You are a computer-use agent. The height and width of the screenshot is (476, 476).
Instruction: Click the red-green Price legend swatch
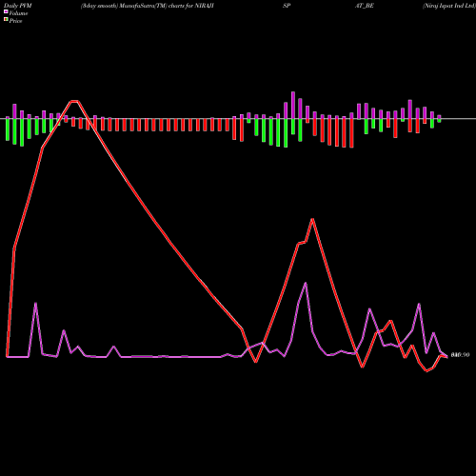pyautogui.click(x=6, y=20)
